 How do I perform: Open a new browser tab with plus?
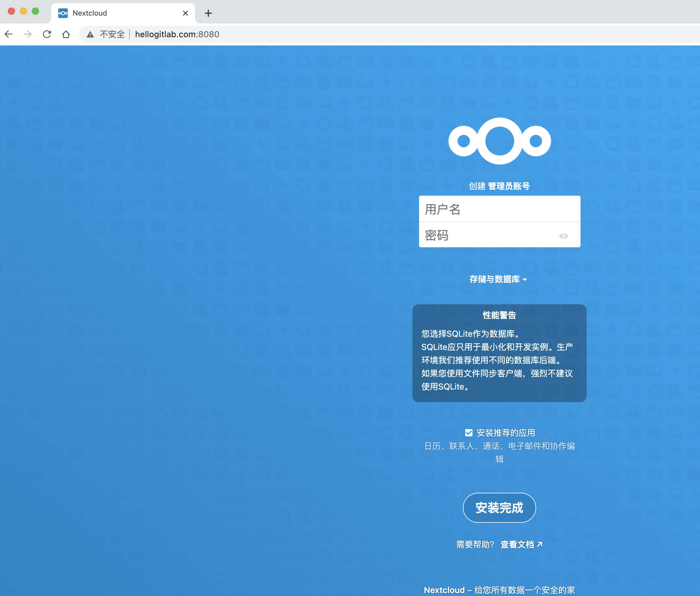point(208,13)
